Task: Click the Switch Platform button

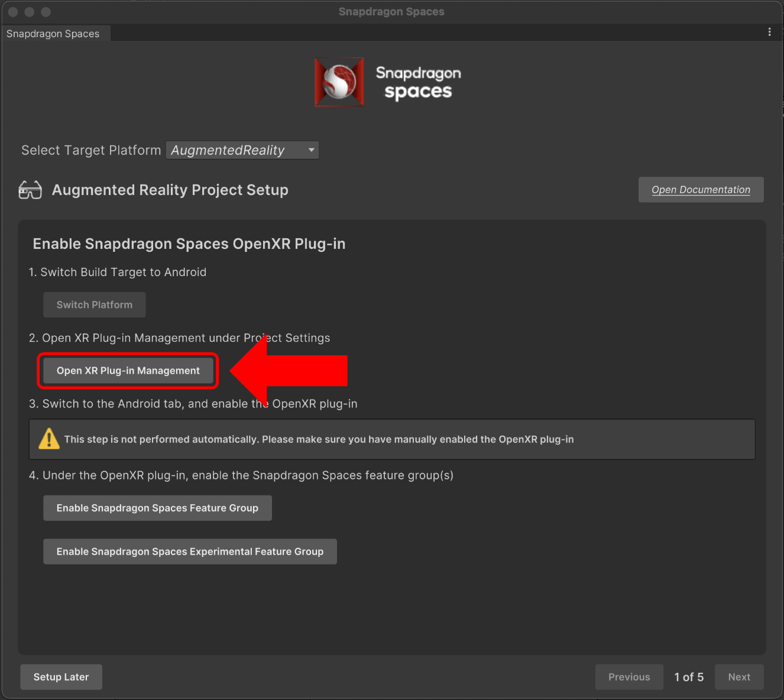Action: click(x=95, y=305)
